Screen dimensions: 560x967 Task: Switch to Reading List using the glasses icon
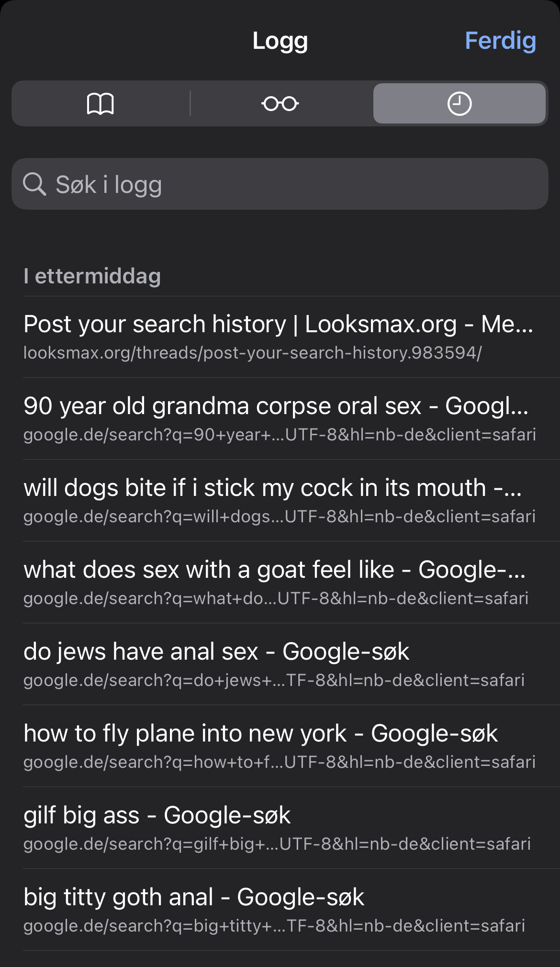(x=280, y=103)
